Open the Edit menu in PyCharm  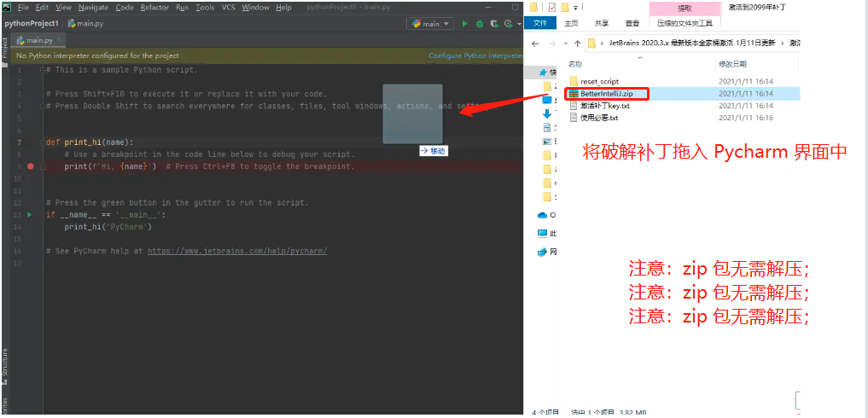click(x=42, y=8)
